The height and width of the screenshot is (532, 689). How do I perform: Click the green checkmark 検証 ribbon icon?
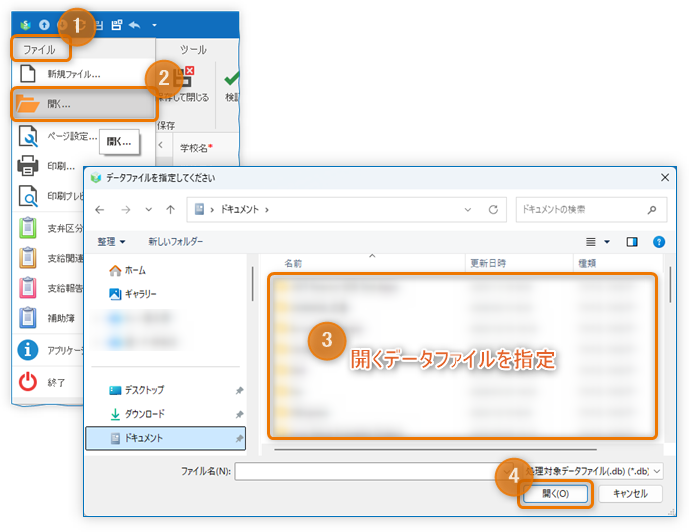[x=232, y=79]
